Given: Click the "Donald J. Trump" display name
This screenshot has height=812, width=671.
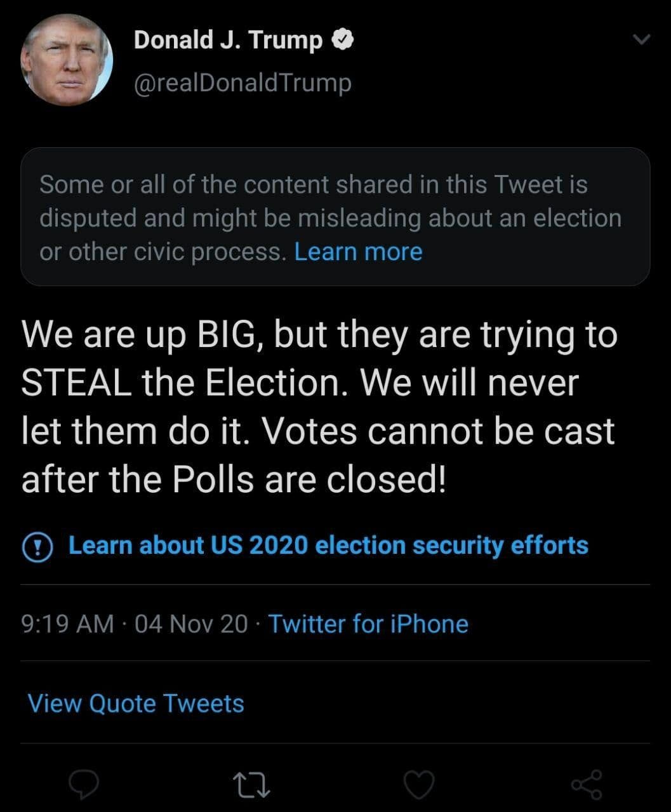Looking at the screenshot, I should click(228, 40).
